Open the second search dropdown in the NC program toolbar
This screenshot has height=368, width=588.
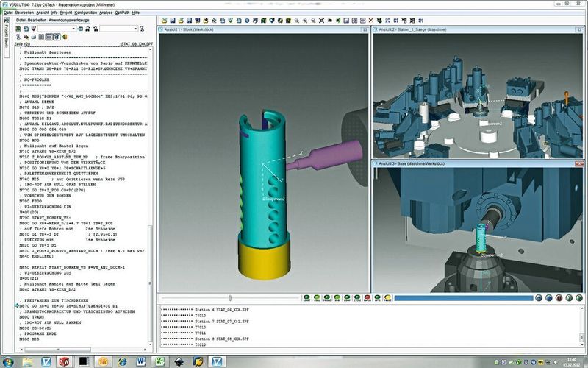(x=135, y=29)
